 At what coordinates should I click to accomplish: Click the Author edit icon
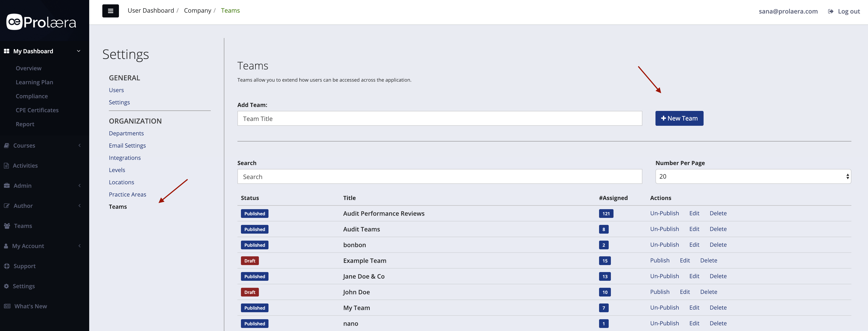click(7, 205)
